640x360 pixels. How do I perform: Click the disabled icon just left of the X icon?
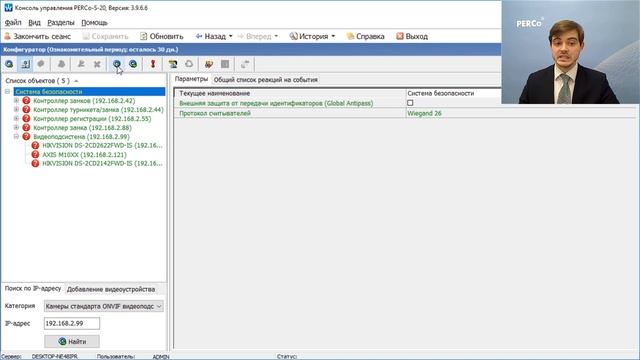[x=81, y=64]
